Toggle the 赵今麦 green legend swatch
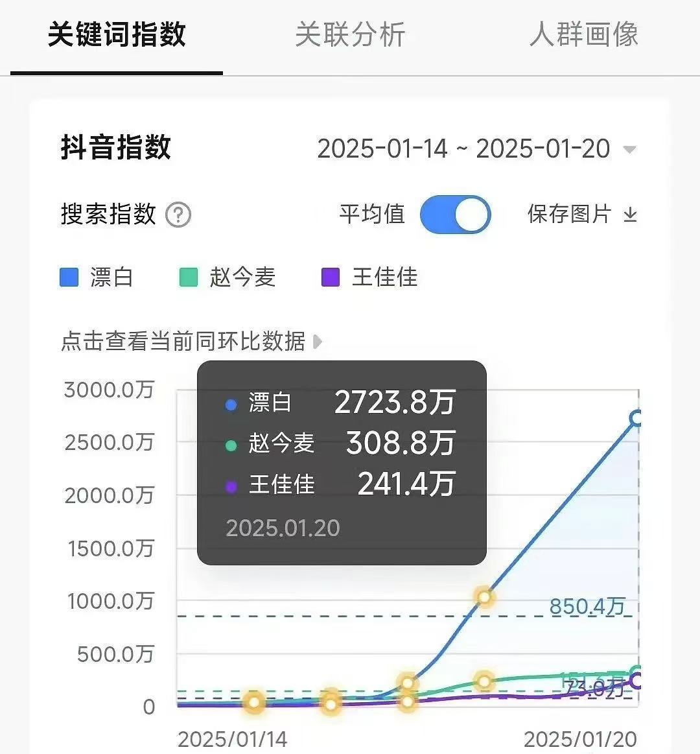Image resolution: width=700 pixels, height=754 pixels. (188, 277)
